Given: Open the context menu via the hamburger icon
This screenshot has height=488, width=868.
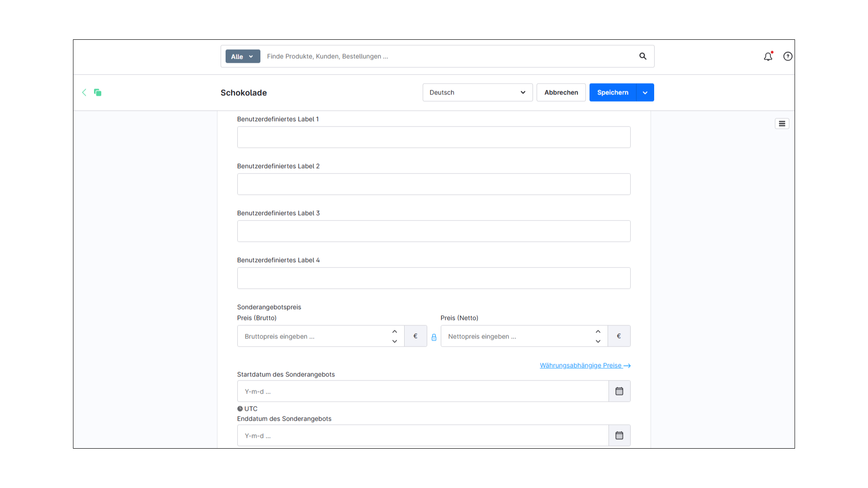Looking at the screenshot, I should [x=782, y=123].
